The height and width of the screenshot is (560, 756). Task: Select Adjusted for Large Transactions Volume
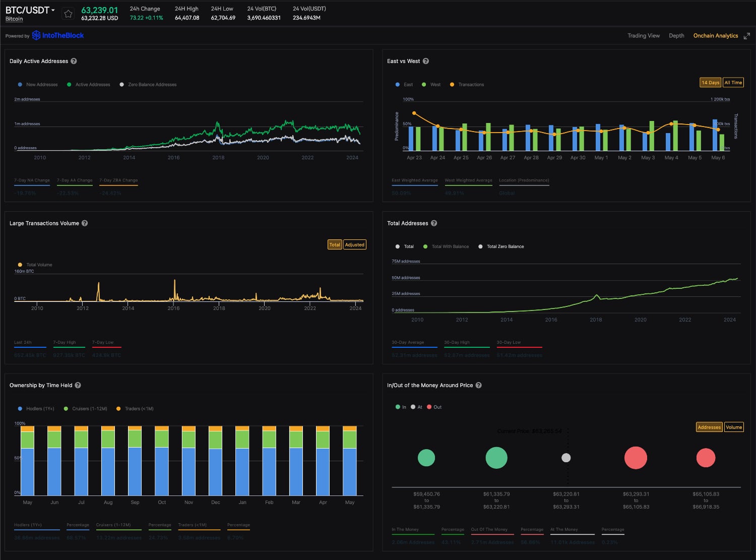354,245
